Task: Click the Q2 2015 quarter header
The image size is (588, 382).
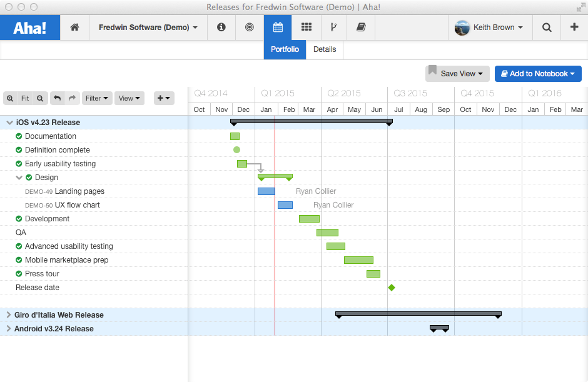Action: pyautogui.click(x=344, y=93)
